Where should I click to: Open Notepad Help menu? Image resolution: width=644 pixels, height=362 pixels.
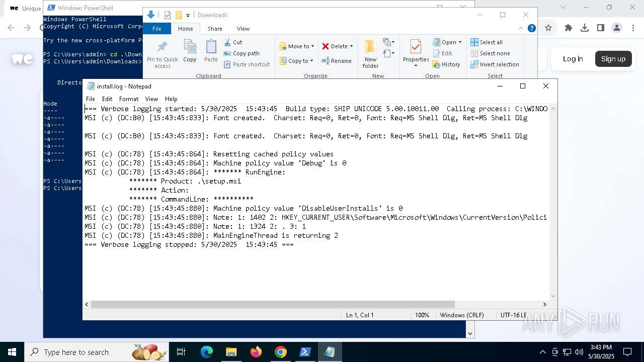point(171,99)
